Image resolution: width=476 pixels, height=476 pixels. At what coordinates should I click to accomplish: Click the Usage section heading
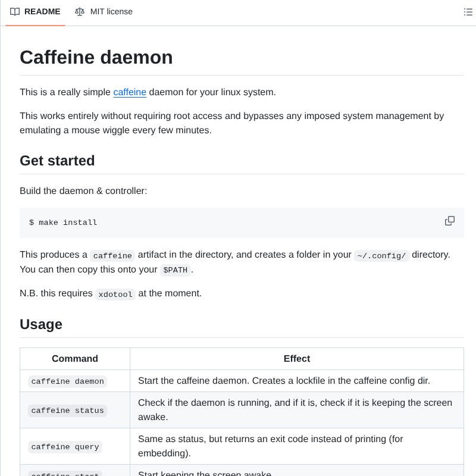coord(40,324)
